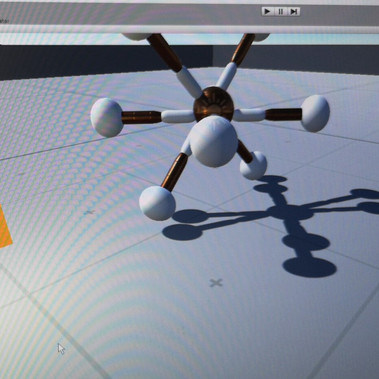Click the gray X marker on the floor
Viewport: 379px width, 379px height.
[x=216, y=283]
